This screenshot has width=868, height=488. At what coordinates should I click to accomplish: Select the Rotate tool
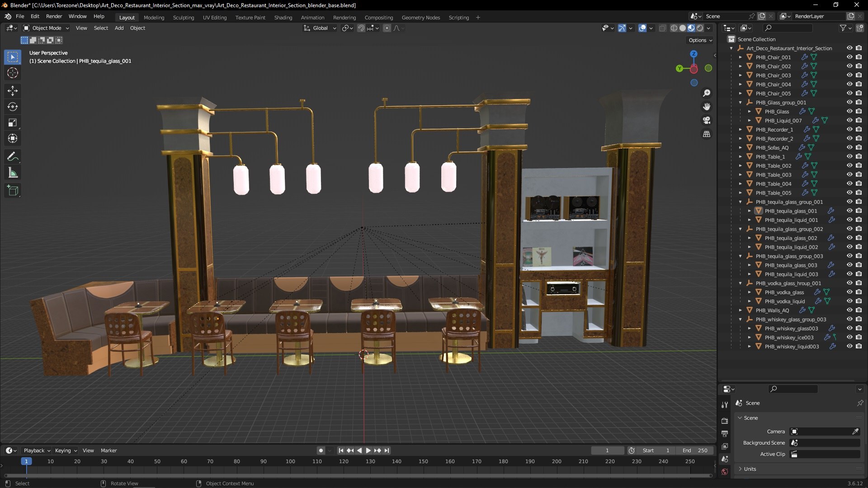[13, 107]
